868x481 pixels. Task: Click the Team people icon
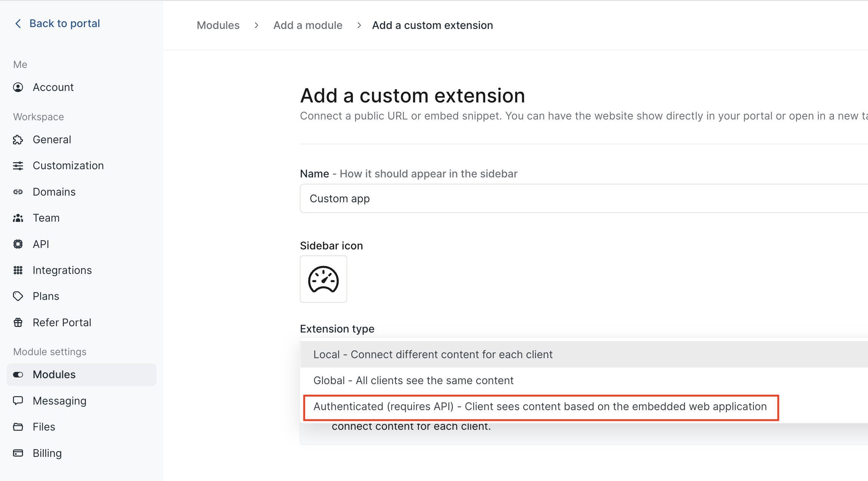18,218
